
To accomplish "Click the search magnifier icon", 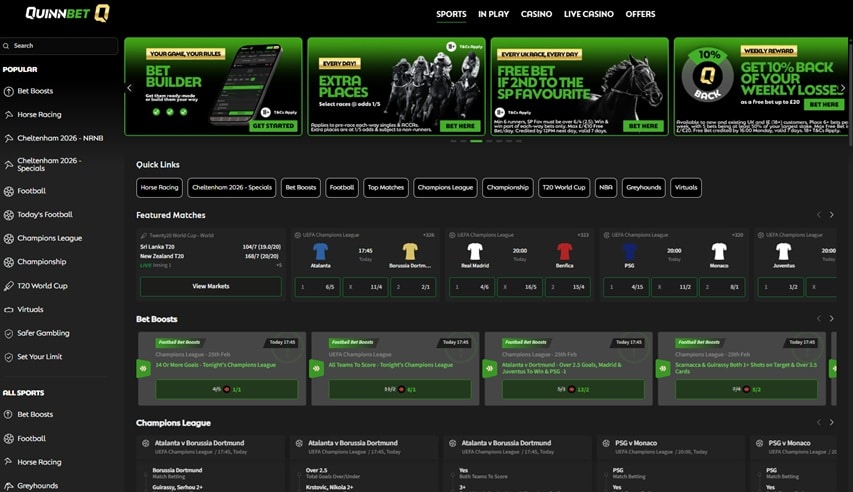I will [x=6, y=46].
